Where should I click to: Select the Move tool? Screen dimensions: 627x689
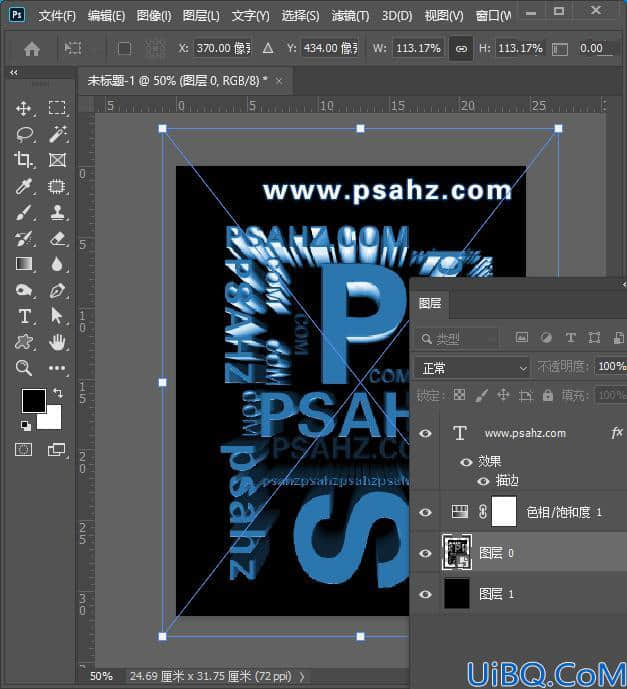tap(24, 108)
